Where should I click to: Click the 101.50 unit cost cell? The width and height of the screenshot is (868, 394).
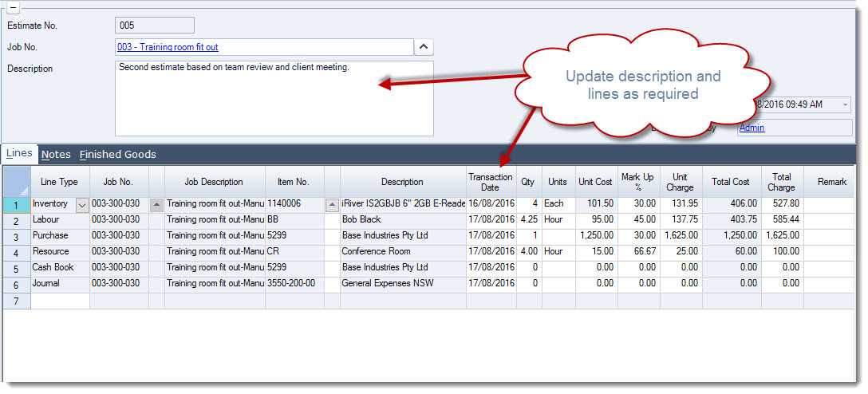[596, 204]
